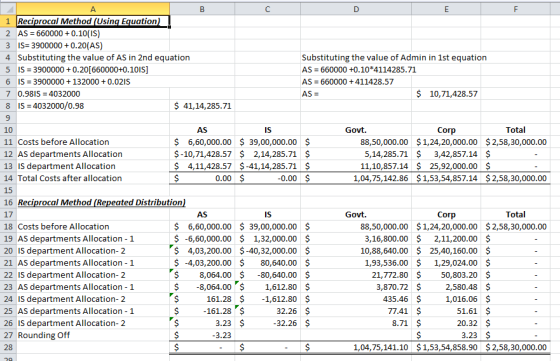Click value '25,92,000.00' in row 13

(453, 166)
